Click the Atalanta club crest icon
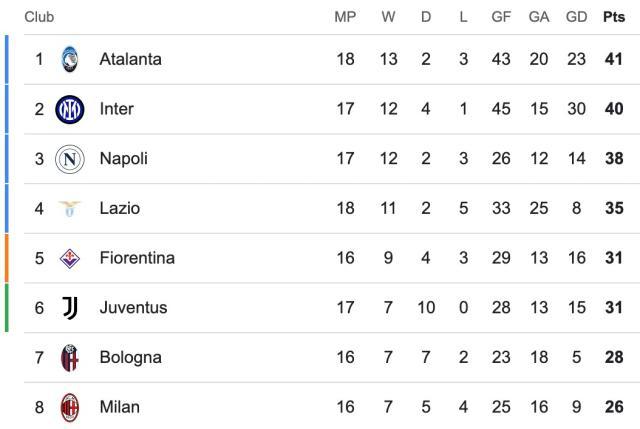The height and width of the screenshot is (429, 640). point(70,59)
